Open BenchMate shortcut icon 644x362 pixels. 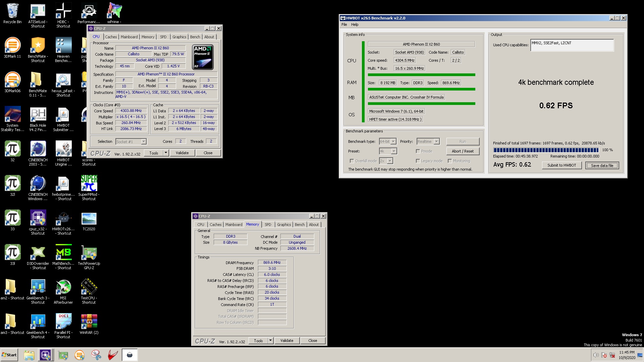38,50
